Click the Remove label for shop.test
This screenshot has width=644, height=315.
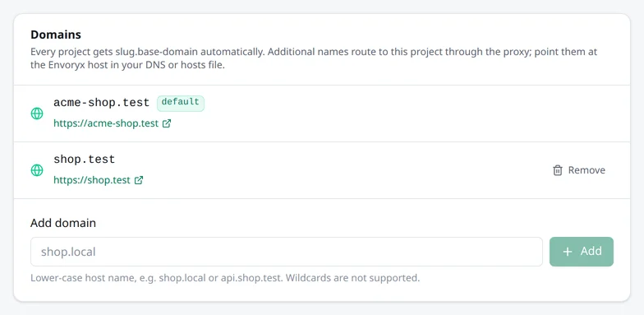click(x=586, y=170)
